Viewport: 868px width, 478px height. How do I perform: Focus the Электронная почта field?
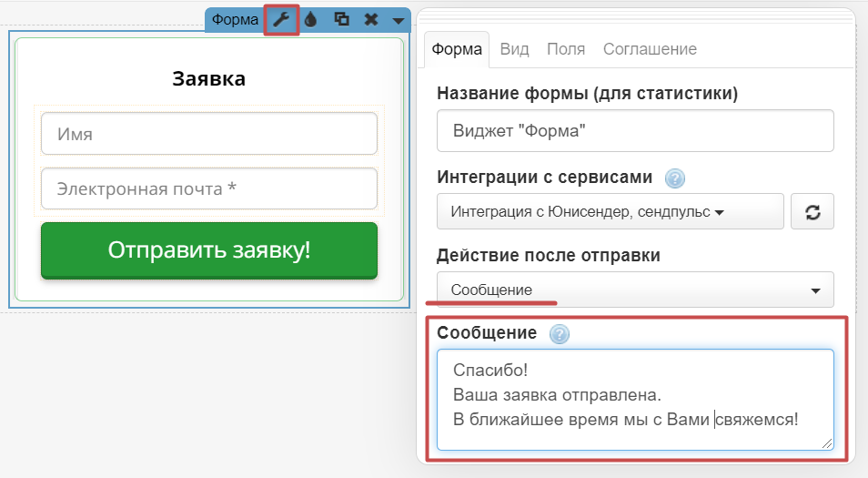[208, 188]
